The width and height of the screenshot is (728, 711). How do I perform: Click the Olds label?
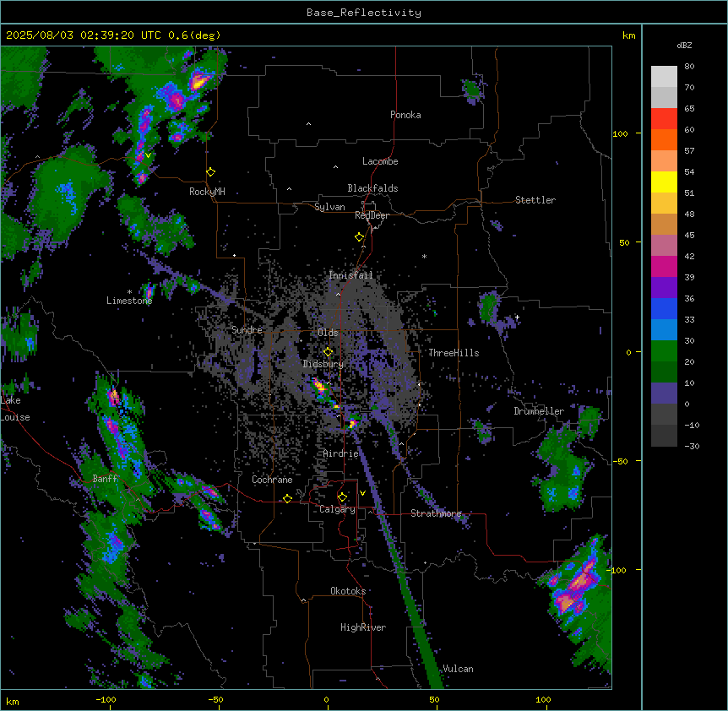click(x=328, y=333)
